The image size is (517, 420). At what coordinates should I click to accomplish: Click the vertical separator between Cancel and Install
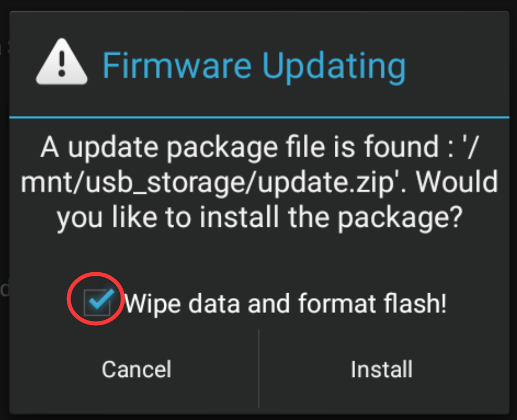pos(258,368)
